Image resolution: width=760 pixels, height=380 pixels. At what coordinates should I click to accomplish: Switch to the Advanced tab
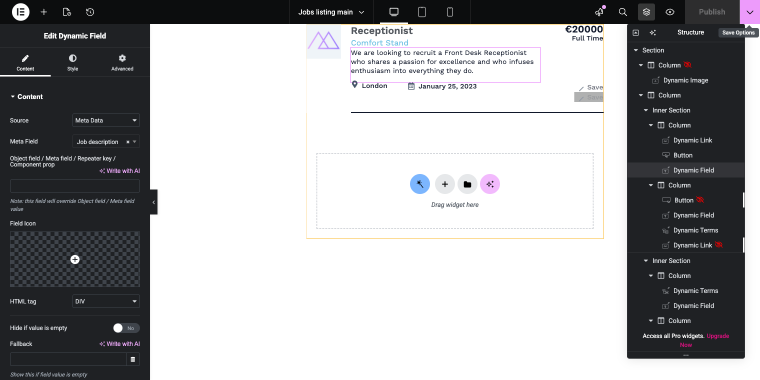pyautogui.click(x=122, y=63)
